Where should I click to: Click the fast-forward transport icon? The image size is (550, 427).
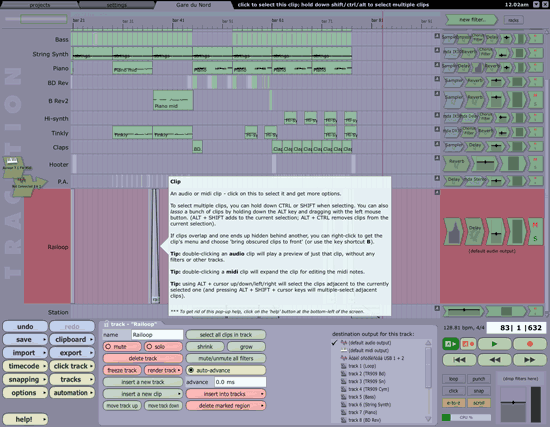point(529,360)
